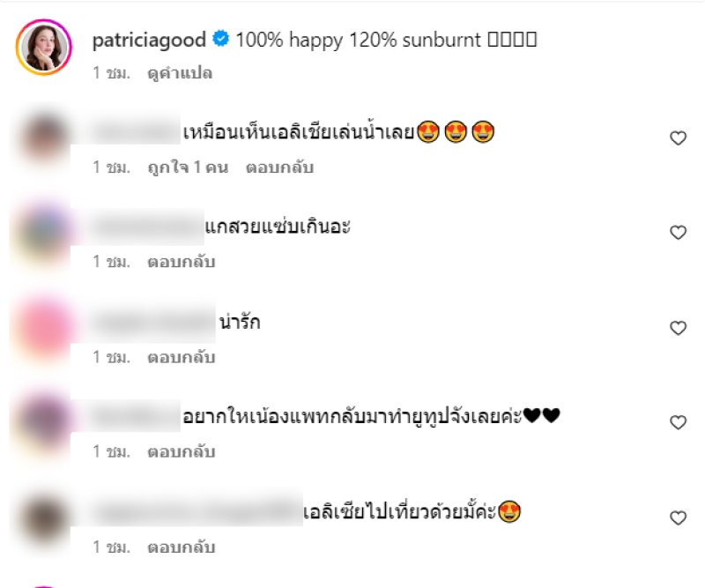
Task: Reply to the เอลิเซียไปเที่ยว comment
Action: click(182, 547)
